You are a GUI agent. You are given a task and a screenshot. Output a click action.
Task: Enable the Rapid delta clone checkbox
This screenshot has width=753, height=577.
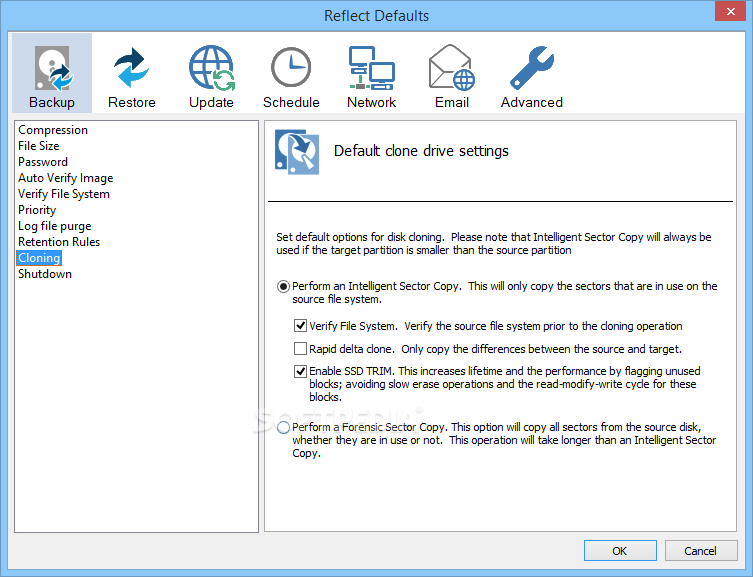pyautogui.click(x=300, y=349)
